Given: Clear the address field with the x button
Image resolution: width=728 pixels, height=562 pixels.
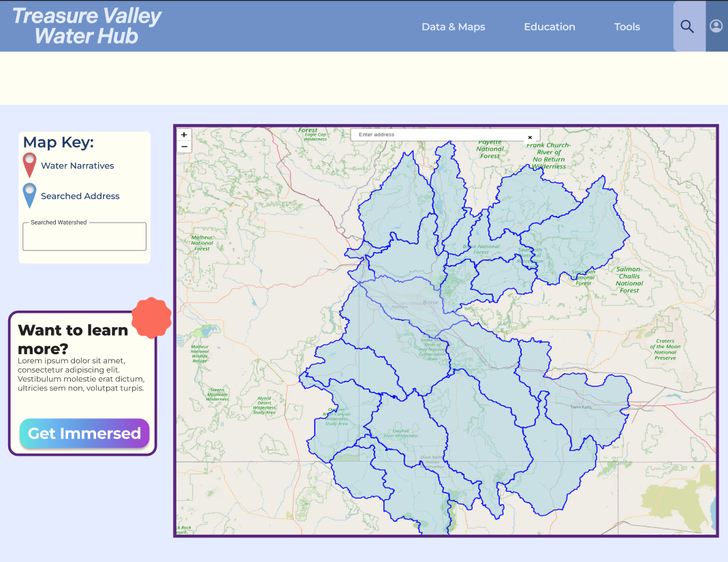Looking at the screenshot, I should coord(530,138).
